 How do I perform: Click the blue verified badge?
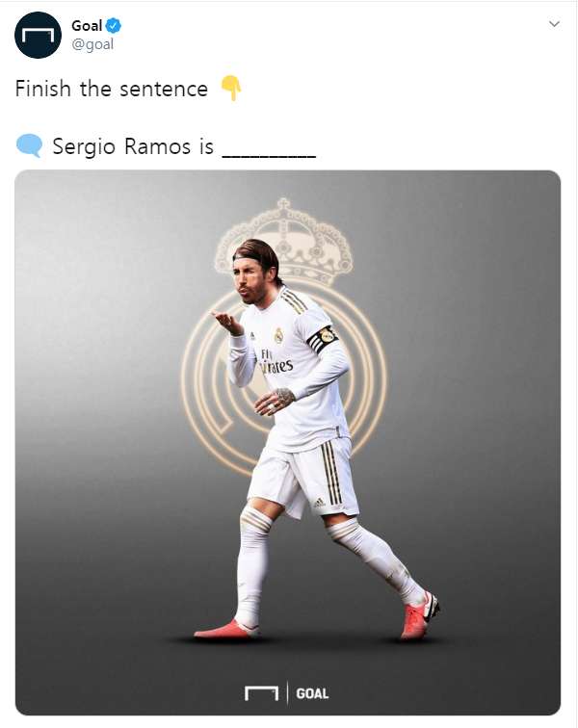[x=114, y=26]
